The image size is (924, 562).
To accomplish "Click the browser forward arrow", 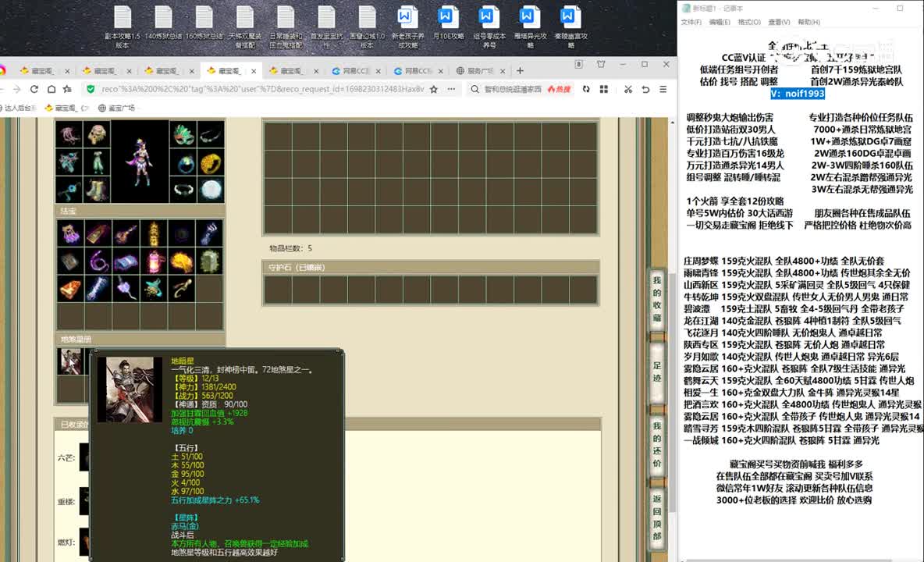I will point(16,89).
